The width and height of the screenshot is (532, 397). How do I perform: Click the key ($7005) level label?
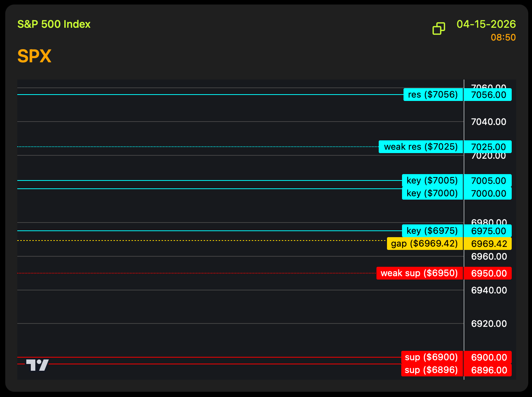[432, 180]
